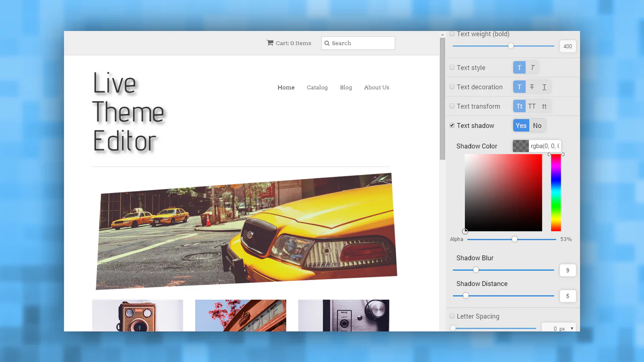The height and width of the screenshot is (362, 644).
Task: Select the normal (non-italic) text style icon
Action: click(x=519, y=68)
